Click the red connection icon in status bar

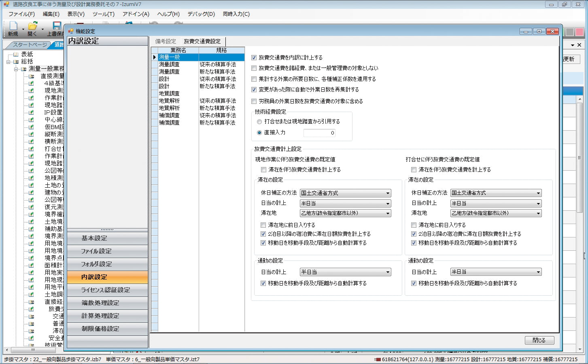377,359
